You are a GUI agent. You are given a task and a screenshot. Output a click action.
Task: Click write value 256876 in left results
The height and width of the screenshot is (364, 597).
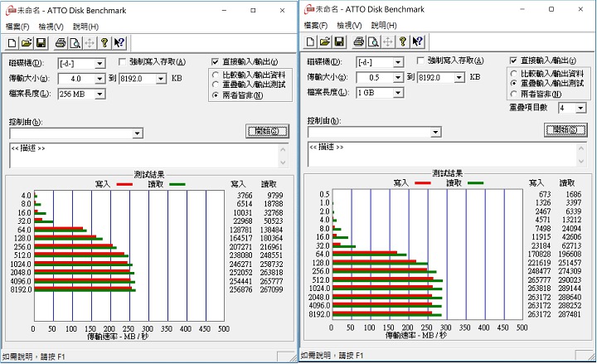pos(241,289)
